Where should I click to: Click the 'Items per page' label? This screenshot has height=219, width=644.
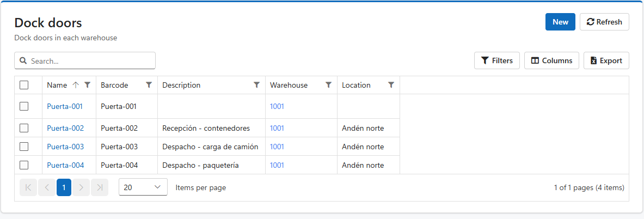201,187
